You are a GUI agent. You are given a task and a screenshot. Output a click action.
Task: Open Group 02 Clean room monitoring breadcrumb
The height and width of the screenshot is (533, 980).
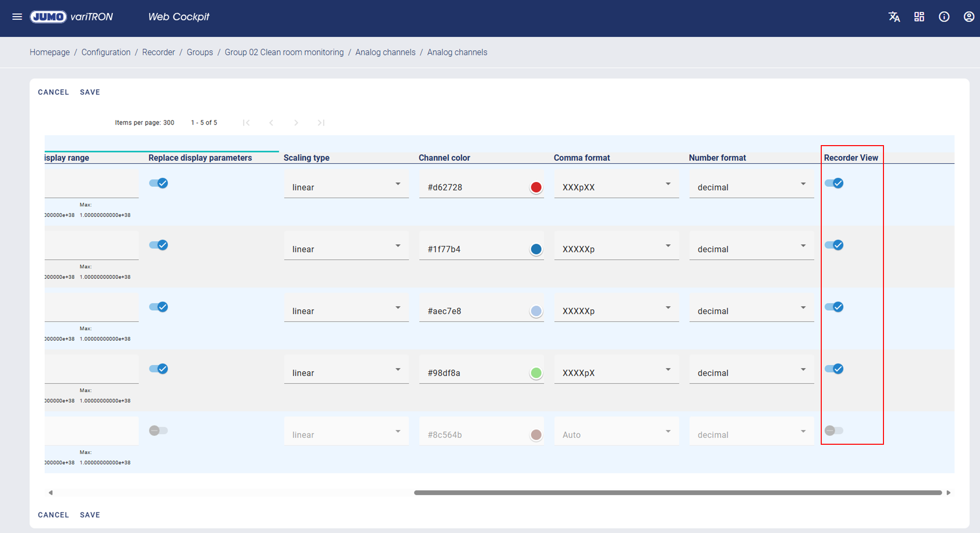click(x=284, y=52)
